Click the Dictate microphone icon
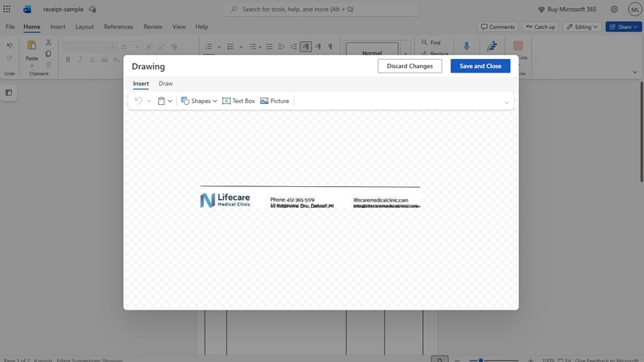The height and width of the screenshot is (362, 644). (x=466, y=46)
